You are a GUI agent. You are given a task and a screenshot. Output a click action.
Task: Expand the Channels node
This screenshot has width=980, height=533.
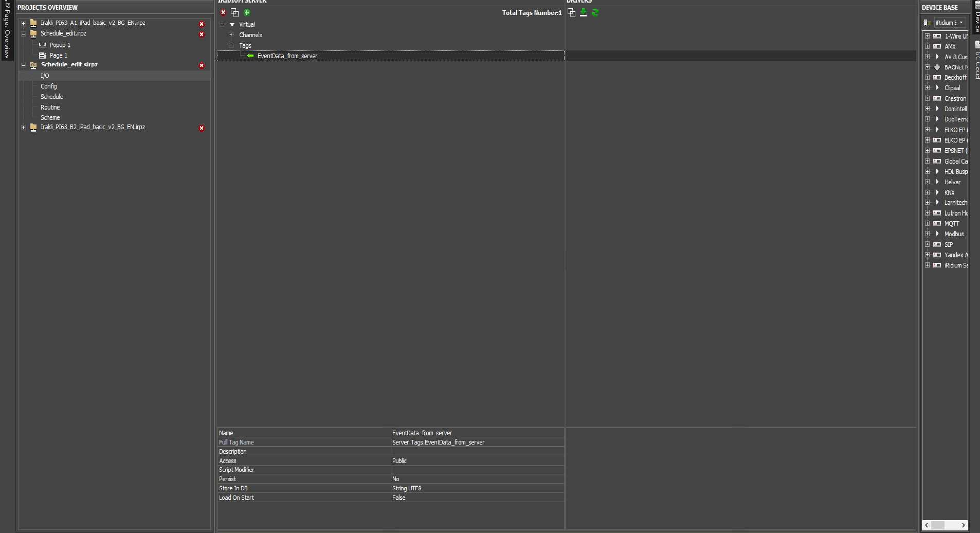pos(231,35)
